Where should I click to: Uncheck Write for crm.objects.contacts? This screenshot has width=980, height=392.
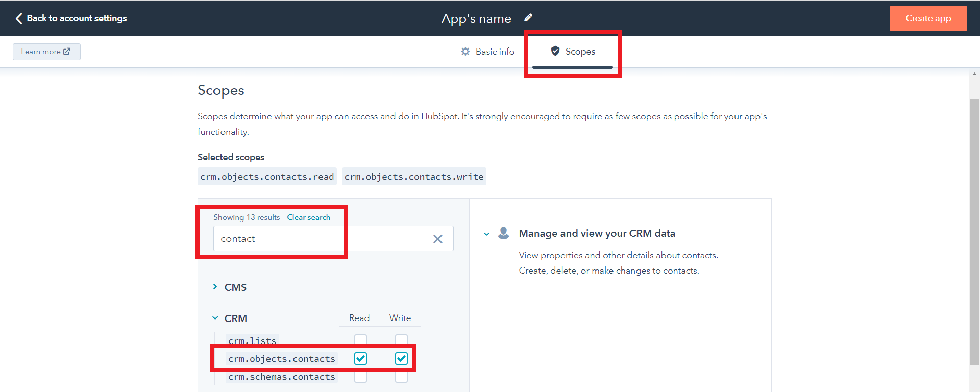[x=401, y=358]
